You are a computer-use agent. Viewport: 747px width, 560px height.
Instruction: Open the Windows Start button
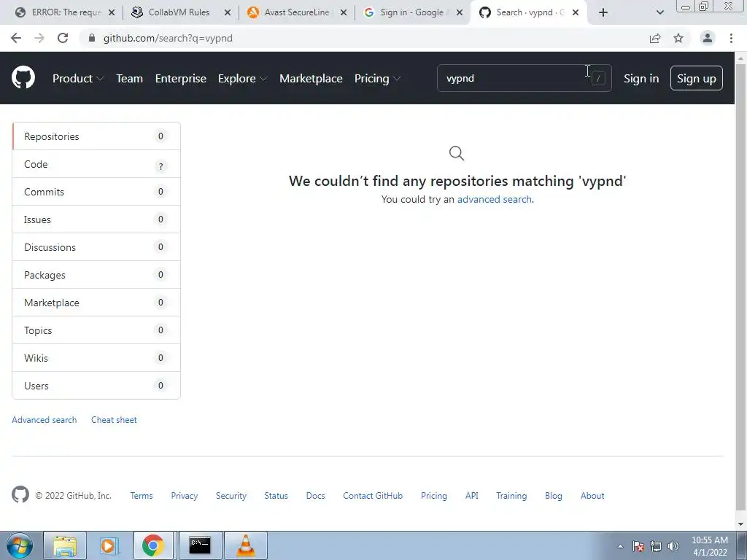pyautogui.click(x=19, y=545)
